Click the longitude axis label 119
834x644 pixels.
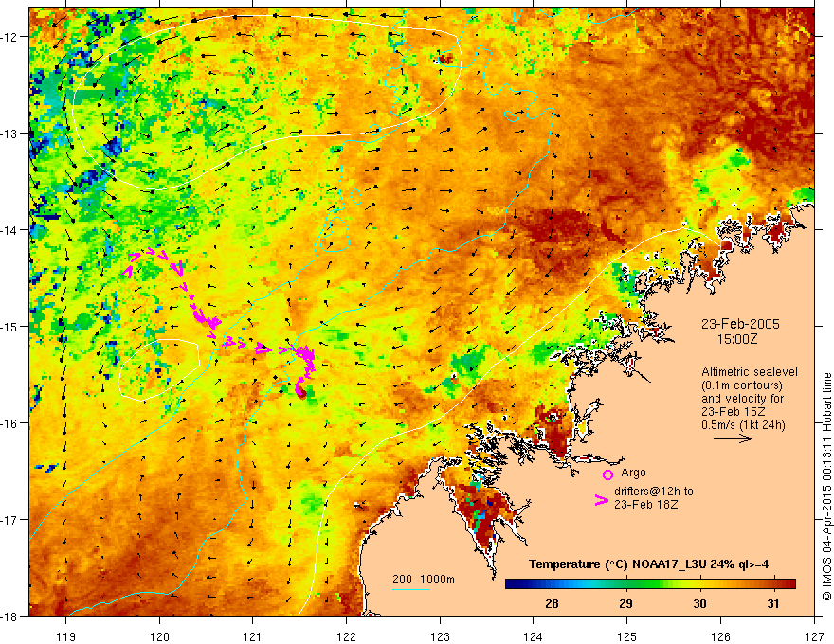point(66,636)
